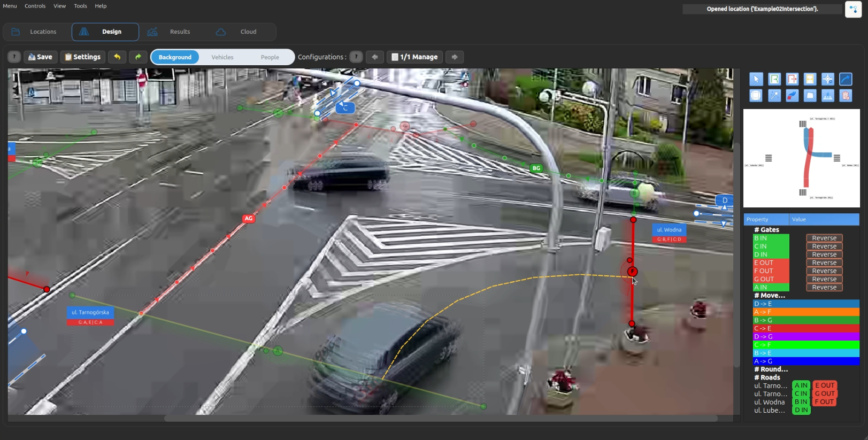The height and width of the screenshot is (440, 868).
Task: Click the horizontal scrollbar under the map
Action: 441,418
